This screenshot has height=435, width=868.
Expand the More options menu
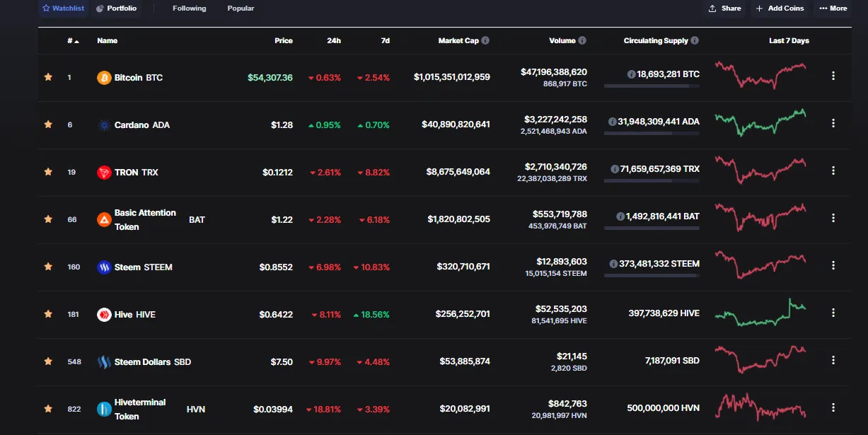click(x=833, y=8)
